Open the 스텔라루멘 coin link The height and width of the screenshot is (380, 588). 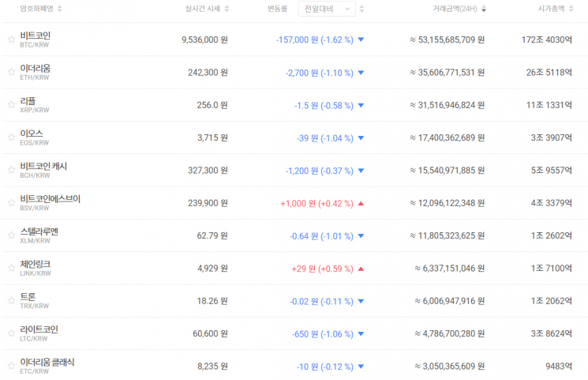(x=39, y=231)
